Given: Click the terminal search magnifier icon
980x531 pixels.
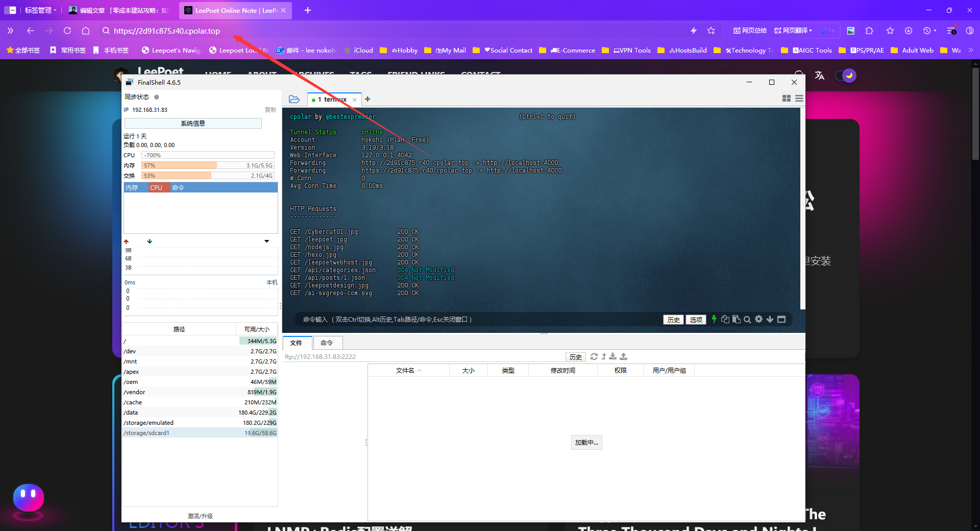Looking at the screenshot, I should click(747, 320).
